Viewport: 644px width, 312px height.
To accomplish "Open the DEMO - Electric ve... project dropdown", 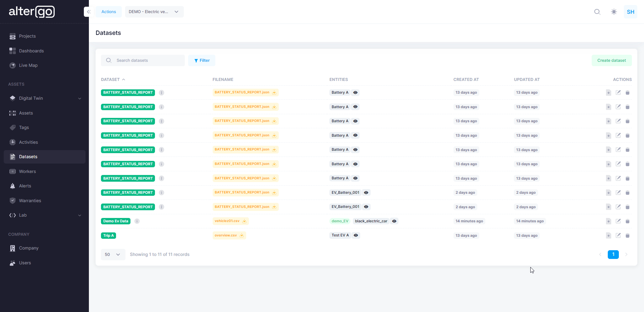I will click(154, 12).
